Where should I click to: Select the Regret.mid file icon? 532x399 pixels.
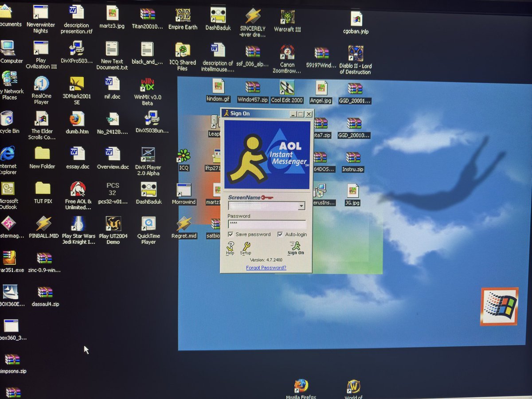coord(184,224)
